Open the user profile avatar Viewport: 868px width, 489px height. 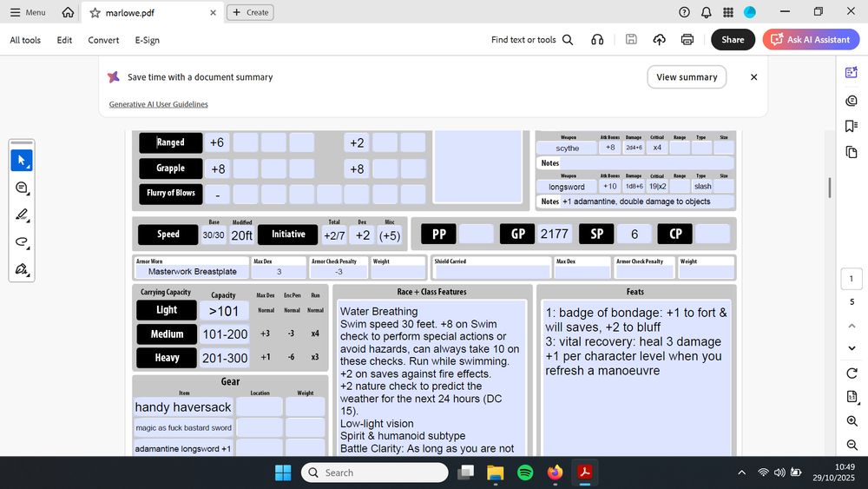point(750,12)
